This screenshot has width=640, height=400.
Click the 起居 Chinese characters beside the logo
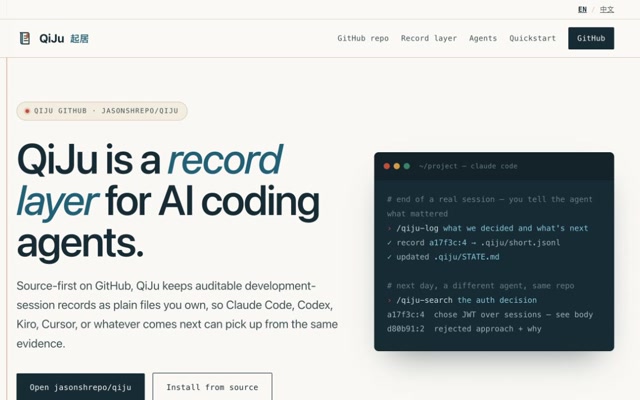point(79,39)
